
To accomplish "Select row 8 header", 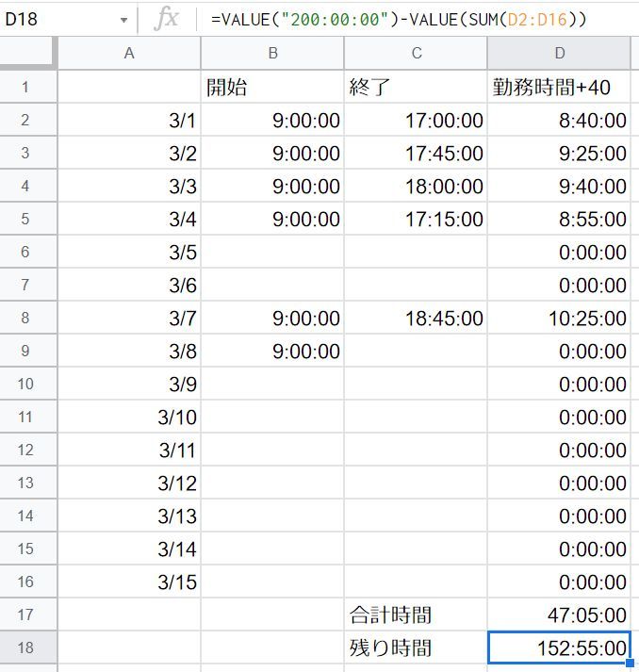I will [x=25, y=319].
